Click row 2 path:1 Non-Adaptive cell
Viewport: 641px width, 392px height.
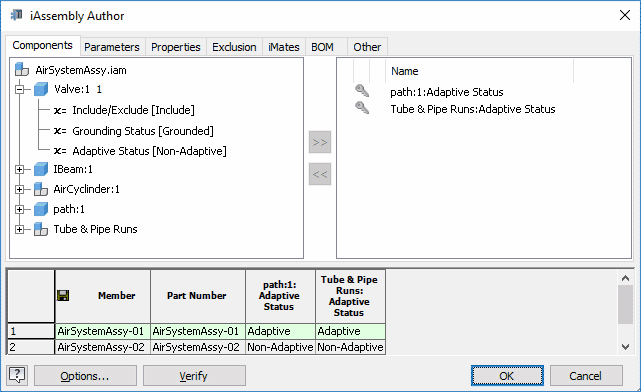(280, 347)
